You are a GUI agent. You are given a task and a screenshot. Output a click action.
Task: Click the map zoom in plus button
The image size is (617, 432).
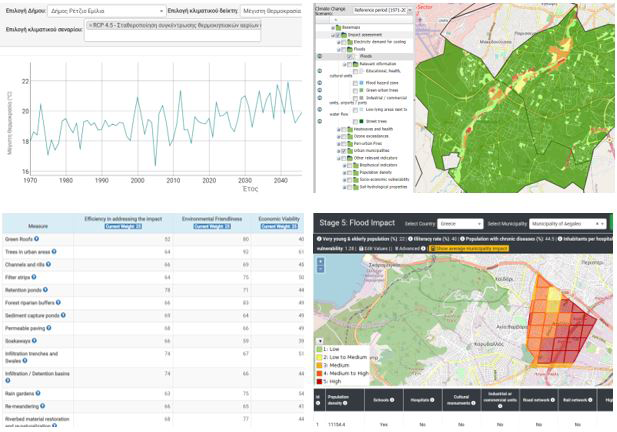point(320,262)
